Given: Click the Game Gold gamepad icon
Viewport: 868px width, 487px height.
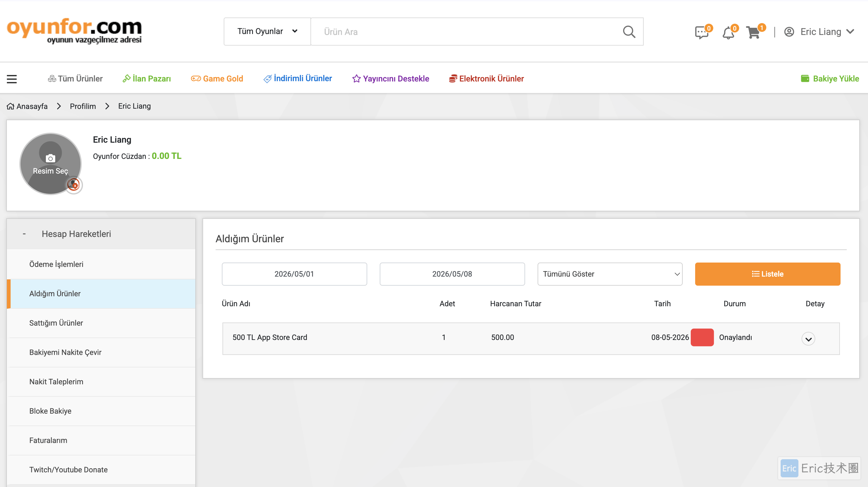Looking at the screenshot, I should [x=196, y=79].
